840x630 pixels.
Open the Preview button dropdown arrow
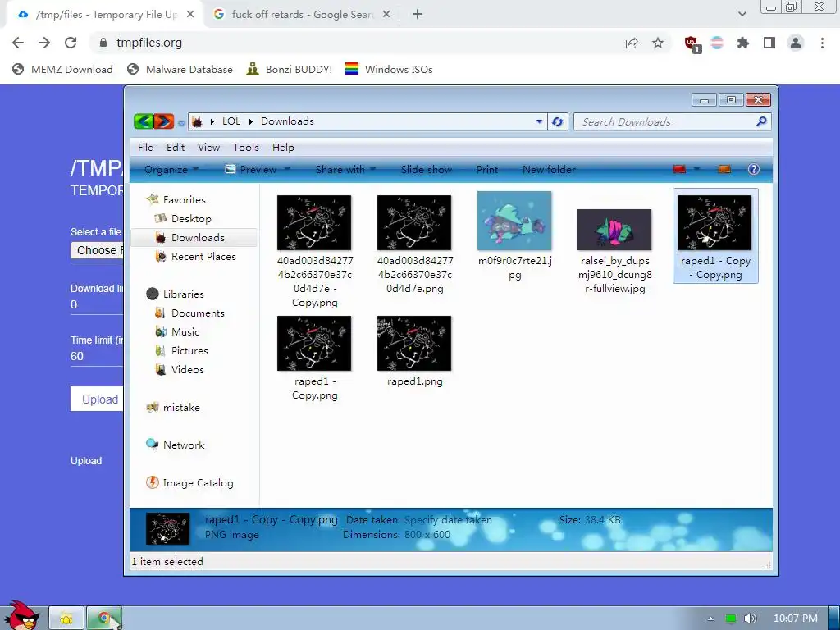[287, 169]
